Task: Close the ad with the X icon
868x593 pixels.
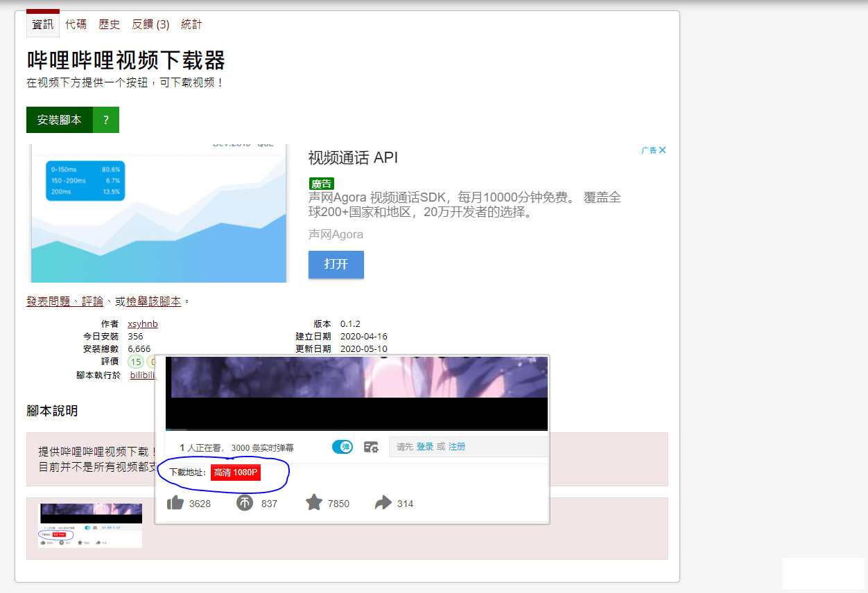Action: point(662,150)
